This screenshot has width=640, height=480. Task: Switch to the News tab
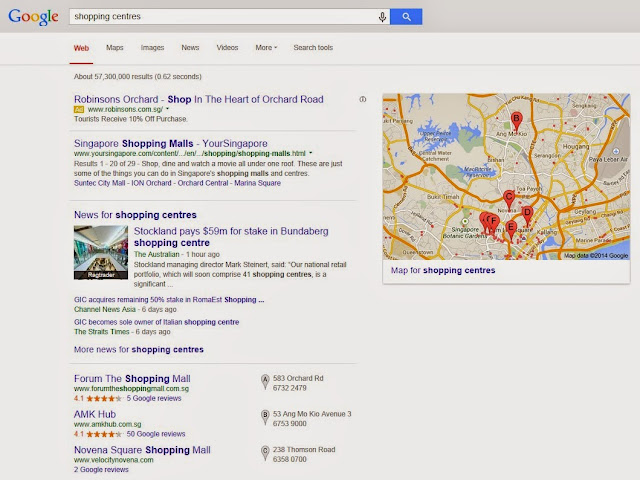(x=190, y=48)
